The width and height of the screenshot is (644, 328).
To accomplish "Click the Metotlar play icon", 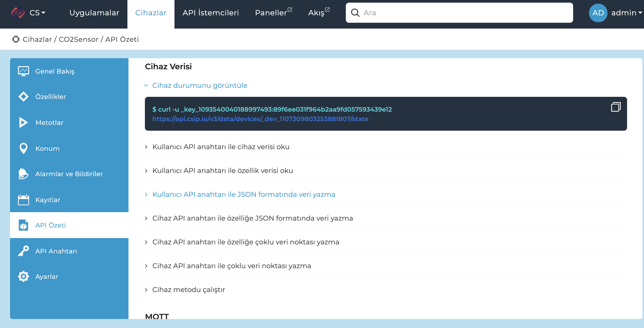I will [x=24, y=122].
